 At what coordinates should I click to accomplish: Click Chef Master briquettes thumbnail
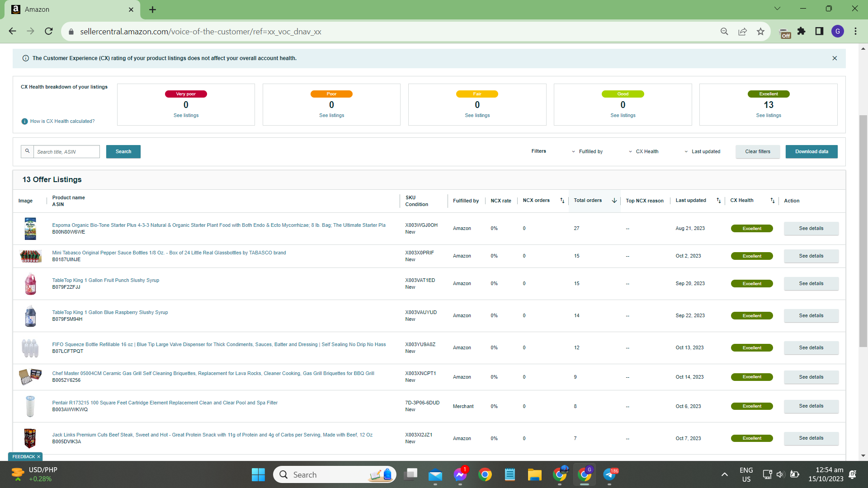[30, 376]
